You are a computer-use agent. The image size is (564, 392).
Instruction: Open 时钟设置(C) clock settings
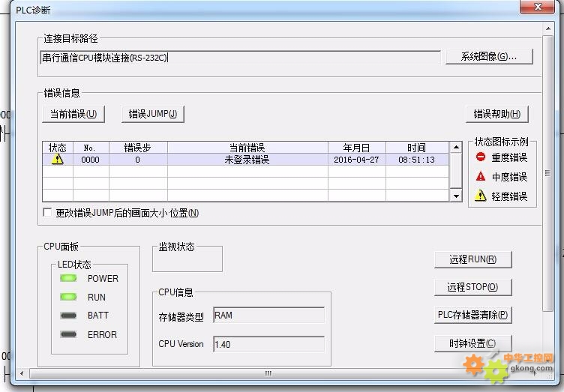[473, 343]
